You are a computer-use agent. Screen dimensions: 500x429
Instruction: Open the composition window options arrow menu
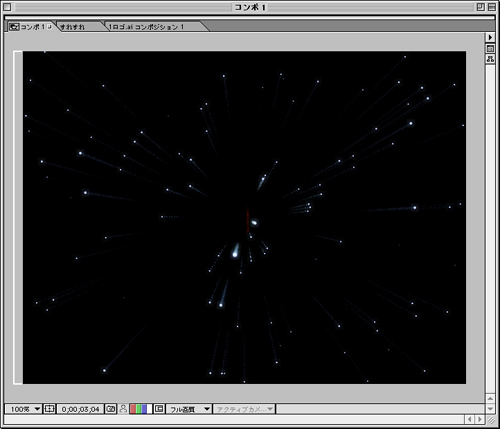point(490,37)
